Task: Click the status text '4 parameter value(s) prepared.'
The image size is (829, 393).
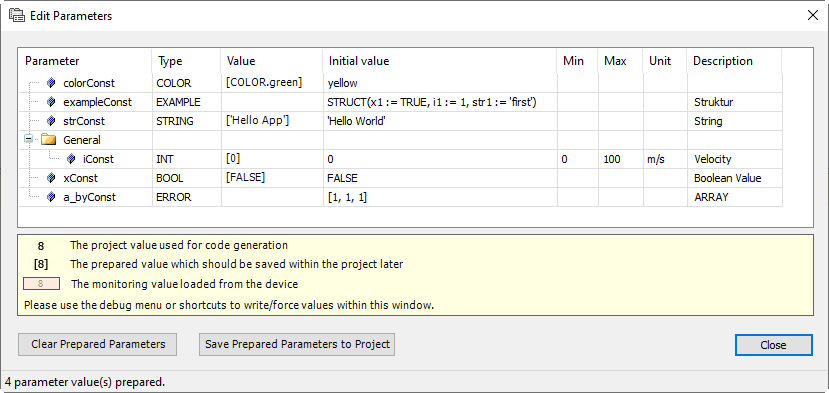Action: click(85, 381)
